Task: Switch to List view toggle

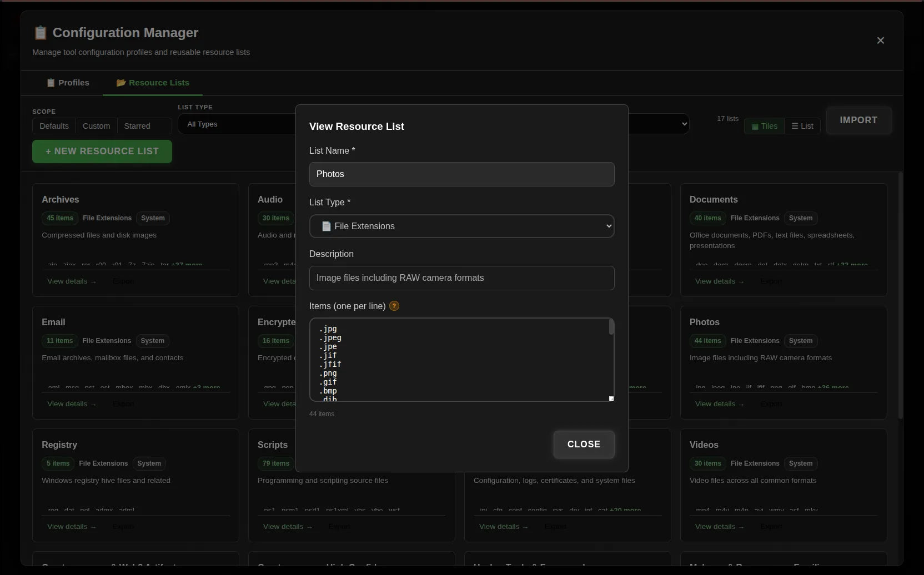Action: pyautogui.click(x=802, y=126)
